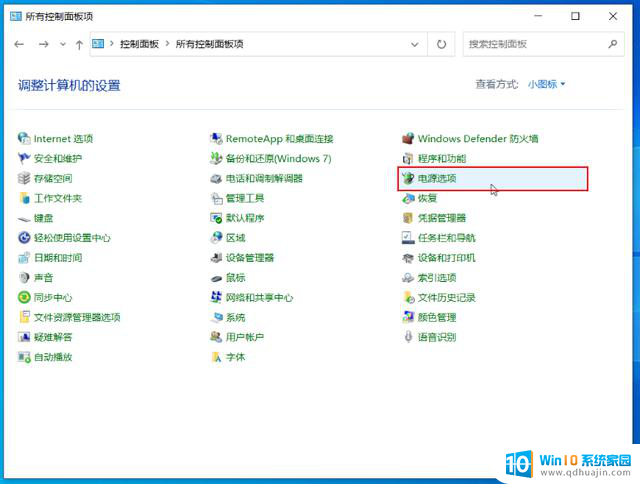The width and height of the screenshot is (640, 484).
Task: Expand the address bar history dropdown
Action: point(414,44)
